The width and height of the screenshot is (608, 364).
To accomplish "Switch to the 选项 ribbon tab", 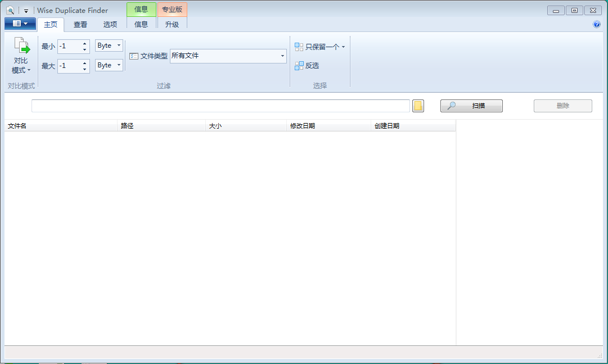I will coord(110,24).
